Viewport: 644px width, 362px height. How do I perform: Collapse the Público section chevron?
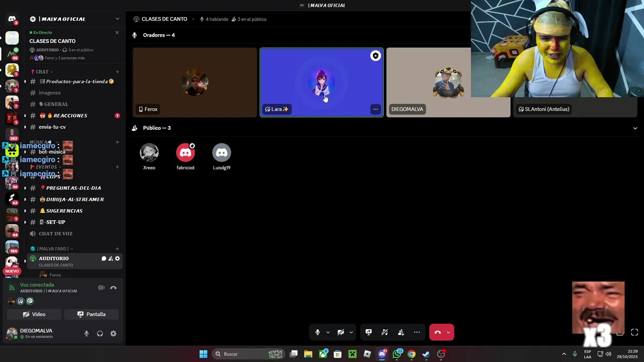[635, 128]
